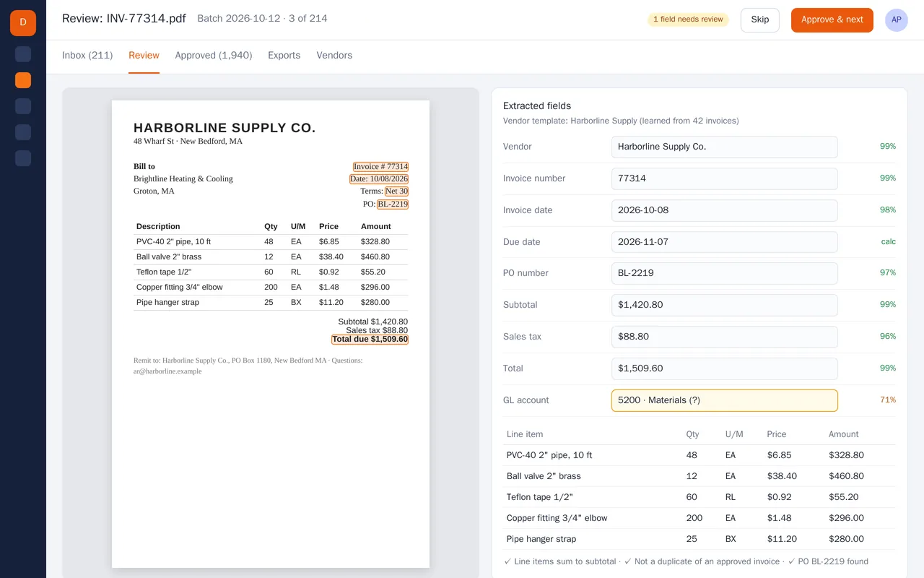Viewport: 924px width, 578px height.
Task: Click the 98% confidence next to Invoice date
Action: (x=887, y=210)
